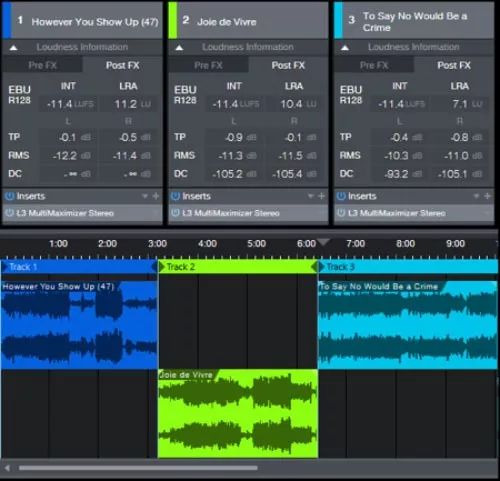
Task: Toggle Inserts power for Joie de Vivre
Action: [x=175, y=196]
